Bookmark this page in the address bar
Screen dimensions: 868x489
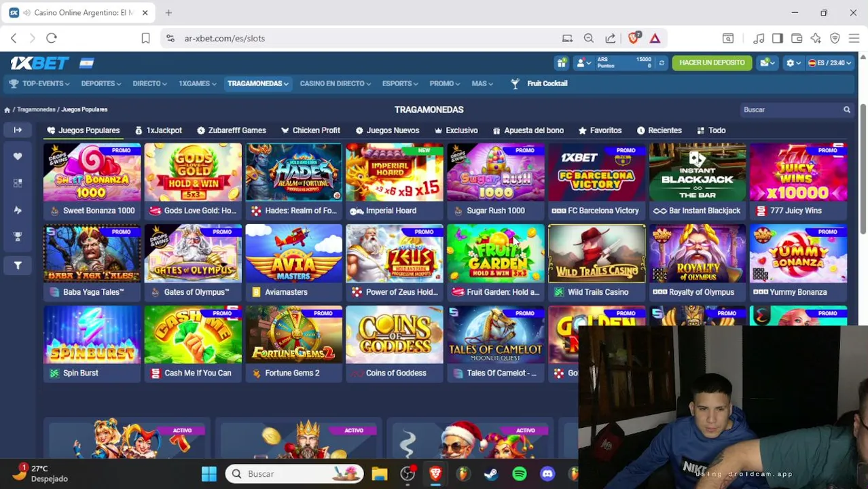145,38
